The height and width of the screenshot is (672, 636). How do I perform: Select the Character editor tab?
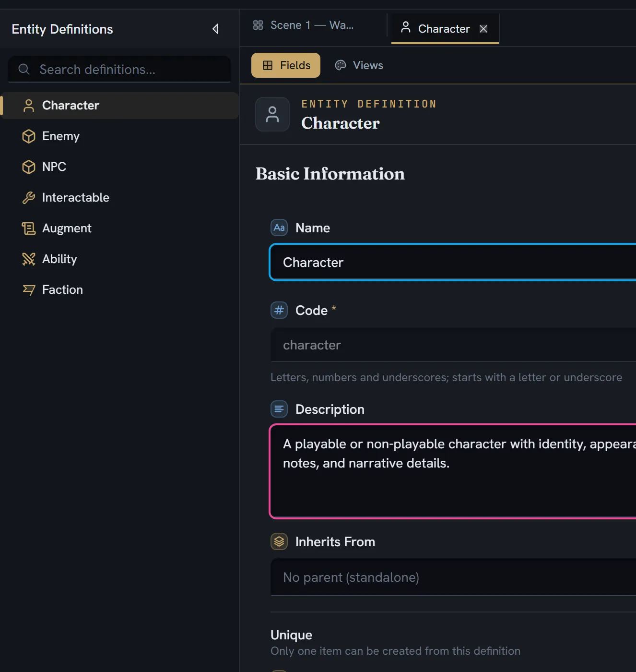pos(444,29)
